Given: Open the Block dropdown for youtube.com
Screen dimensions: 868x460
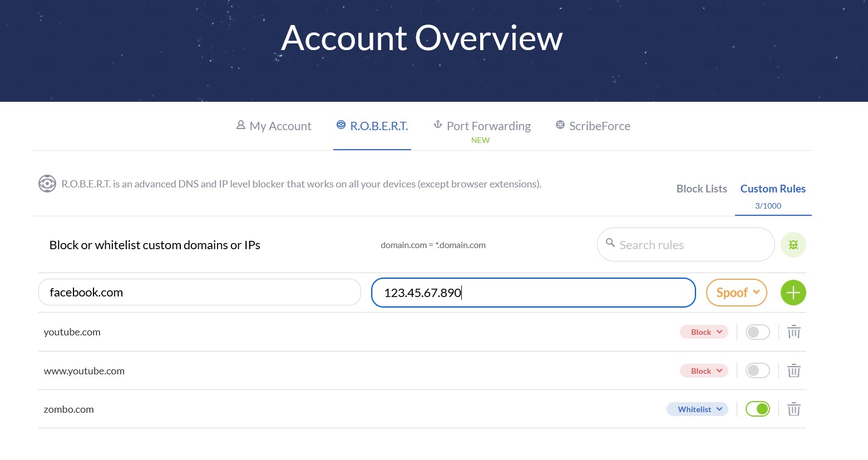Looking at the screenshot, I should pos(704,332).
